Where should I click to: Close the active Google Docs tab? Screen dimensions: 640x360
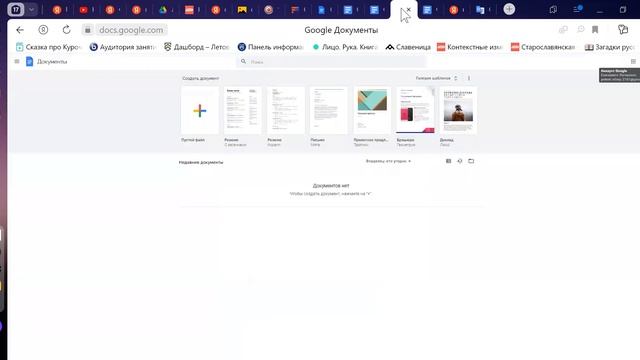coord(409,9)
